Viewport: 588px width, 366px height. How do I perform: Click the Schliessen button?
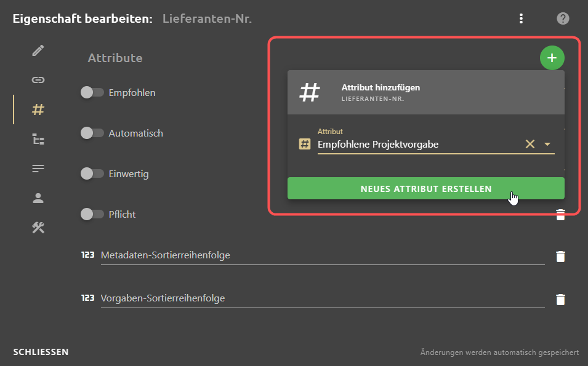41,352
